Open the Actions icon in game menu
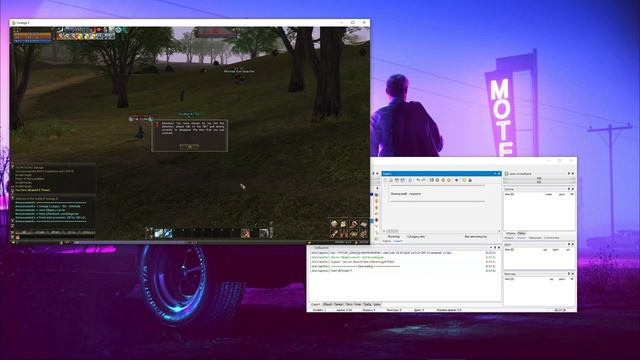 [x=353, y=224]
